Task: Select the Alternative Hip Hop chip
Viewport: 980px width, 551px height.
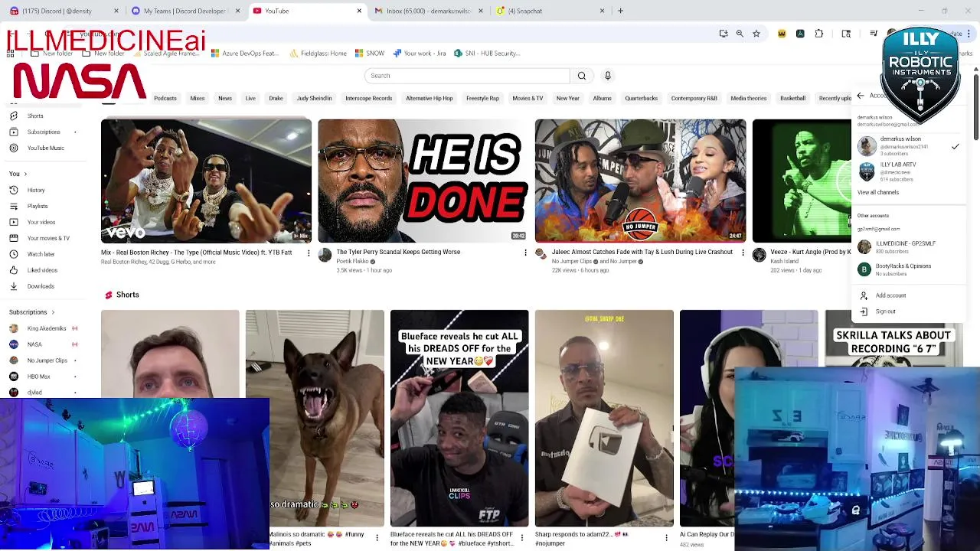Action: pos(430,98)
